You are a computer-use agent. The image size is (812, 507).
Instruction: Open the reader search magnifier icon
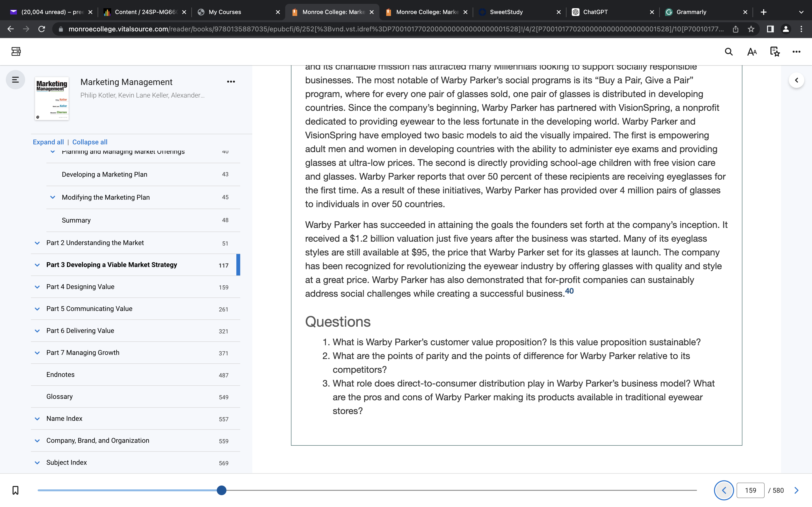(x=728, y=52)
